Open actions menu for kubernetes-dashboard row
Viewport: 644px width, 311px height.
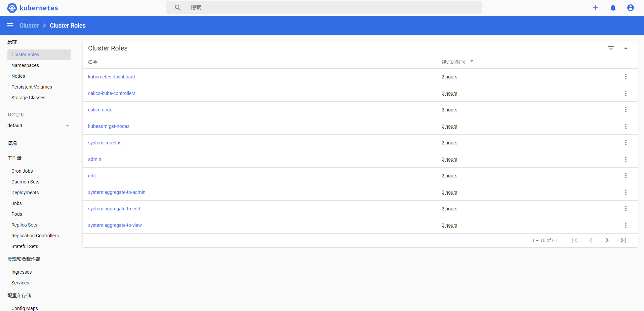pyautogui.click(x=626, y=77)
